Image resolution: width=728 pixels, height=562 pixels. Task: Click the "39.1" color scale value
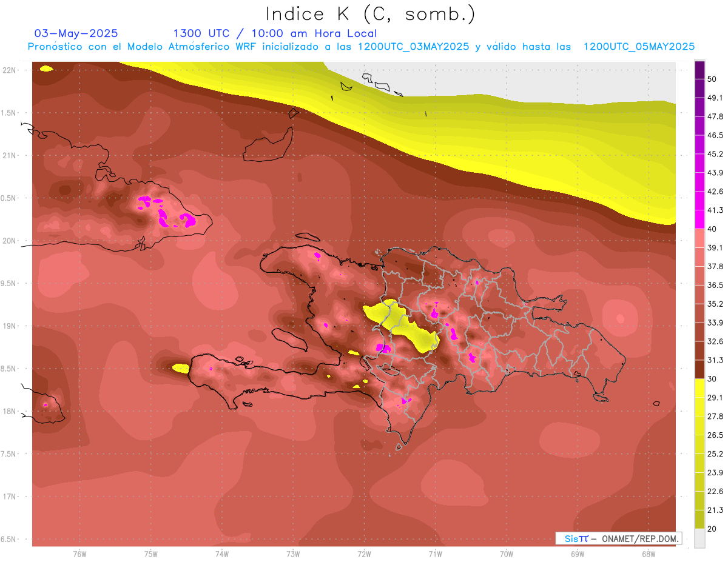click(x=716, y=247)
